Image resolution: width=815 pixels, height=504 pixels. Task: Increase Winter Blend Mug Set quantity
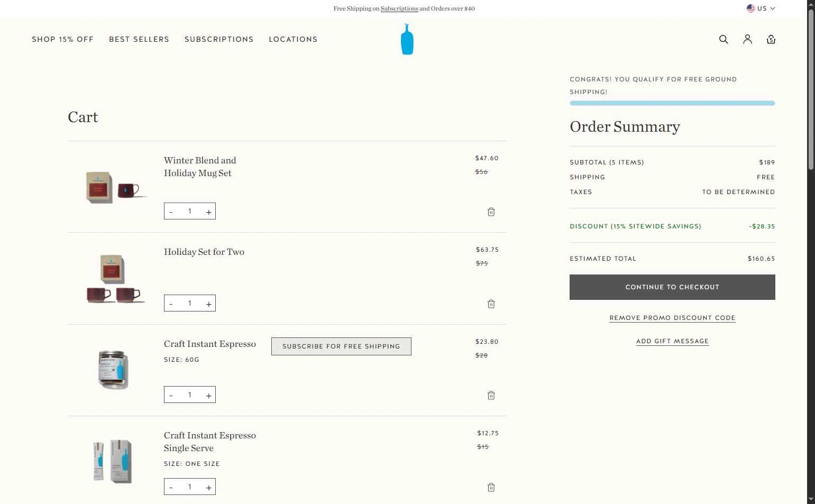pyautogui.click(x=209, y=212)
